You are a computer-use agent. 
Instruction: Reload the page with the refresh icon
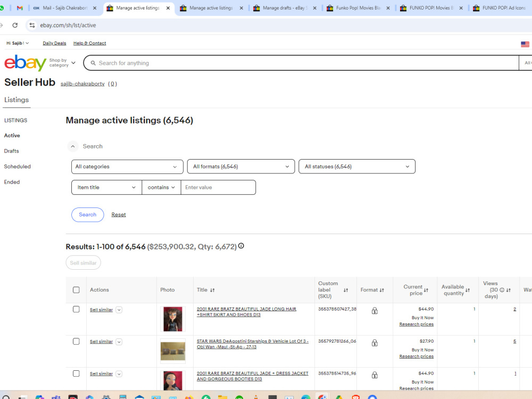point(15,25)
